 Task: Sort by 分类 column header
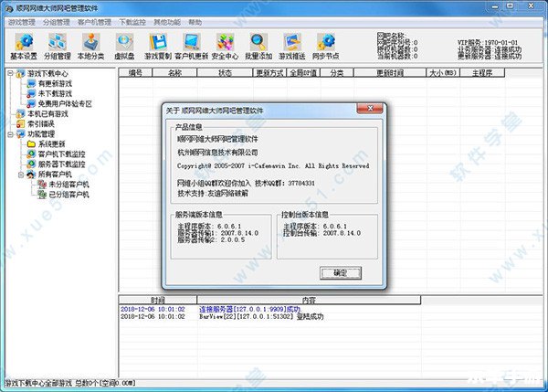pos(336,73)
